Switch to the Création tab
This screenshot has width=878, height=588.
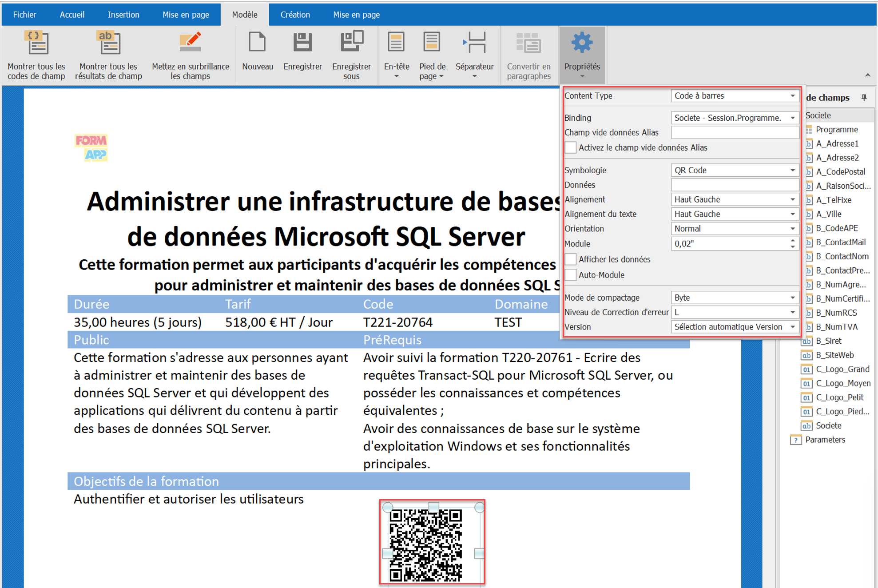(x=295, y=15)
